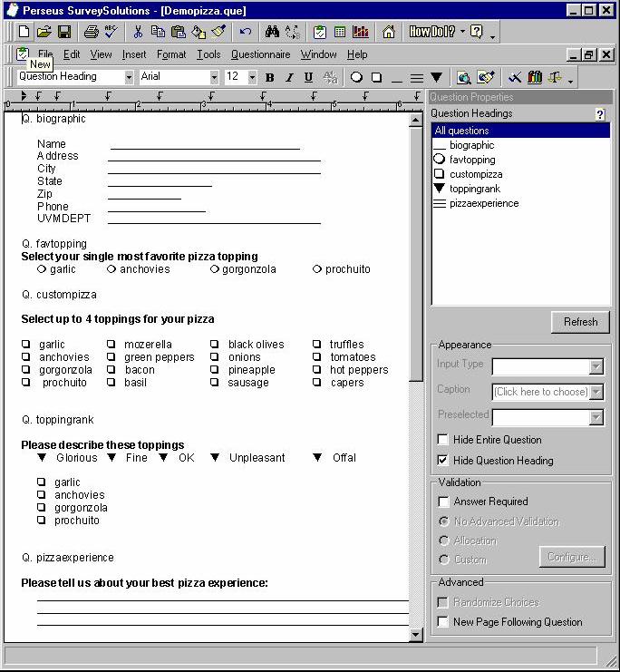Select toppingrank in Question Headings list
620x672 pixels.
pos(475,189)
